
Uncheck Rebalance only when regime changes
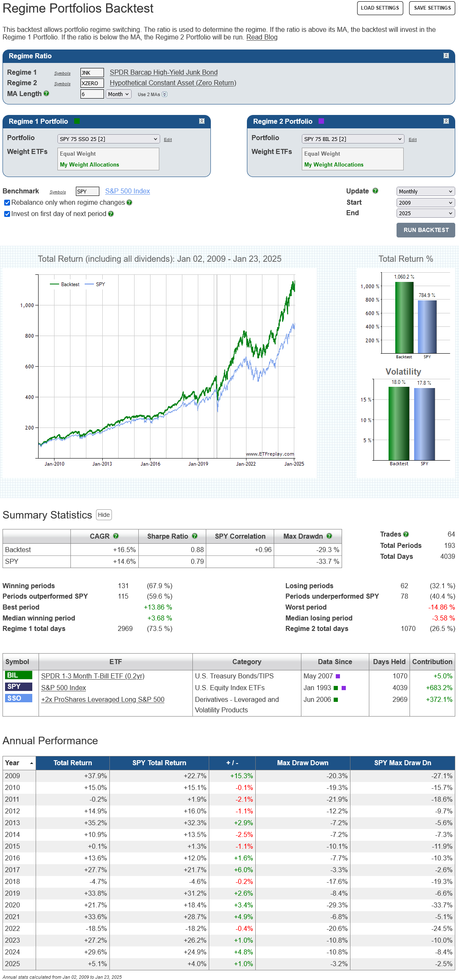click(7, 203)
